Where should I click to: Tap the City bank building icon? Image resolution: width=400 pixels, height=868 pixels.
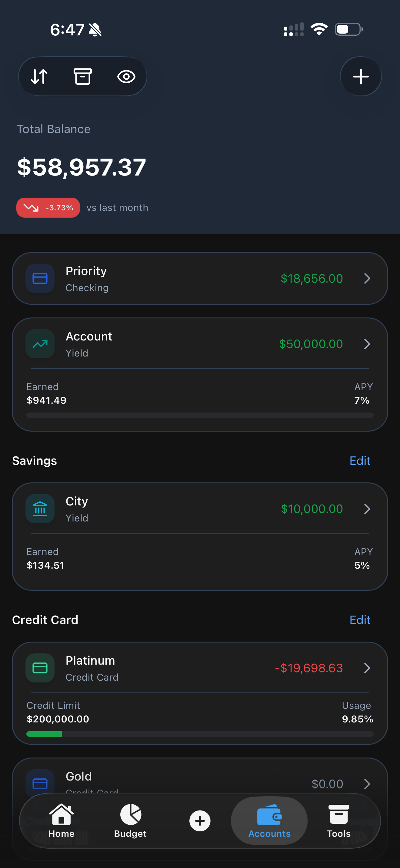(40, 508)
